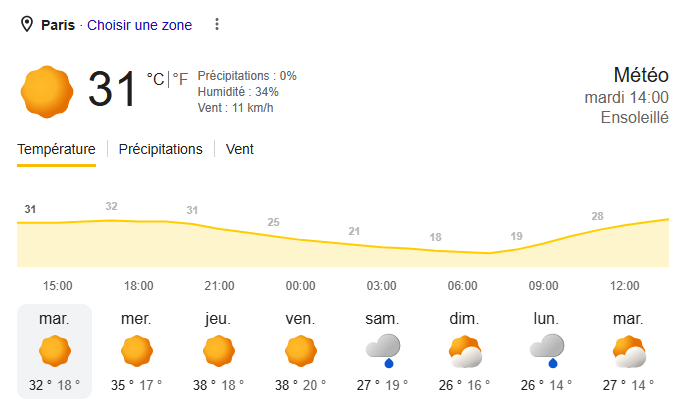
Task: Select Wednesday's sunny forecast icon
Action: (x=137, y=351)
